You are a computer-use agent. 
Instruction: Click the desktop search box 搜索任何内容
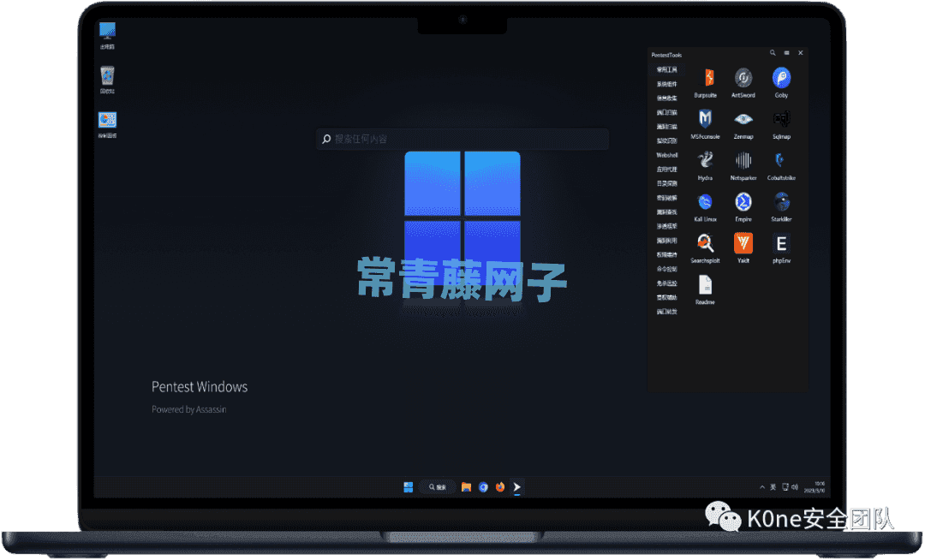(462, 139)
